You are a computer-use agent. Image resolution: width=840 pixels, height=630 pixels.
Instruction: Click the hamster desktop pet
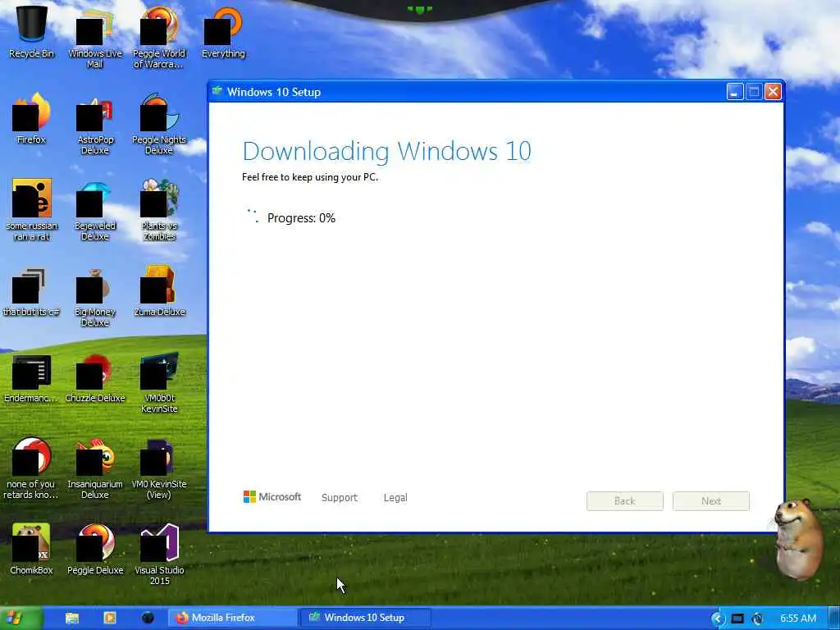pos(798,538)
